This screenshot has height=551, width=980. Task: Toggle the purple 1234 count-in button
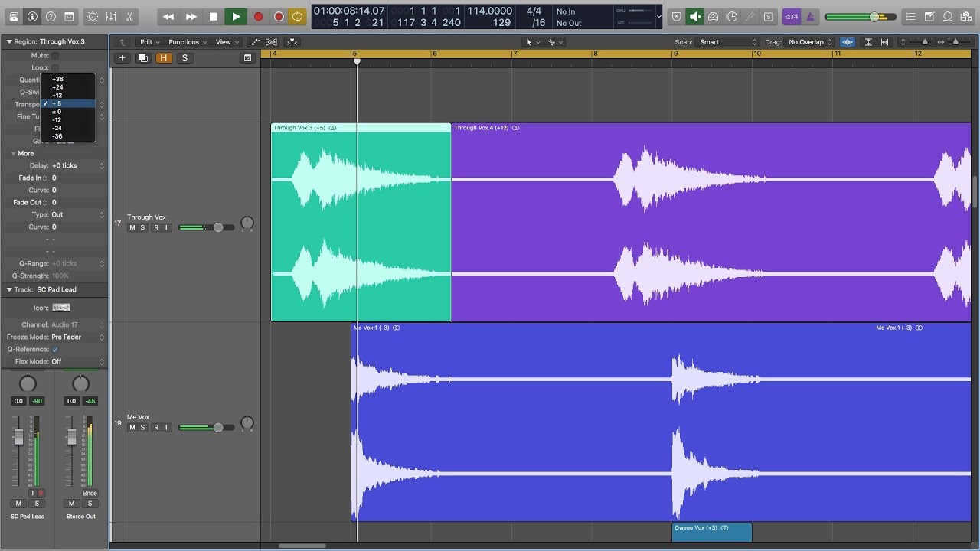click(792, 16)
